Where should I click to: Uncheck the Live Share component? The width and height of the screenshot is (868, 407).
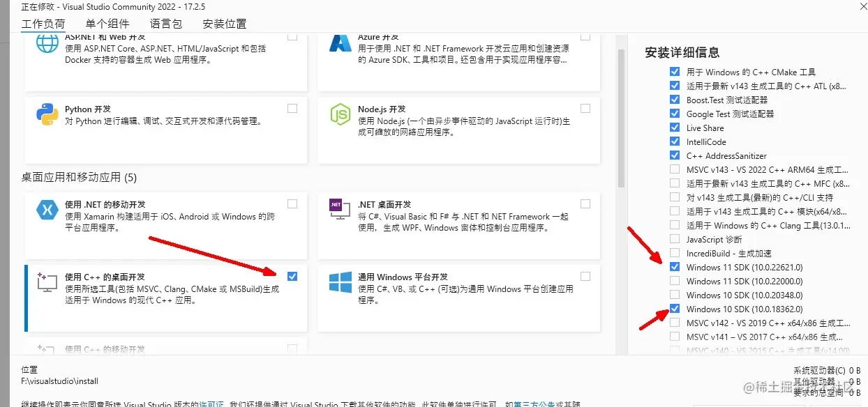tap(675, 128)
